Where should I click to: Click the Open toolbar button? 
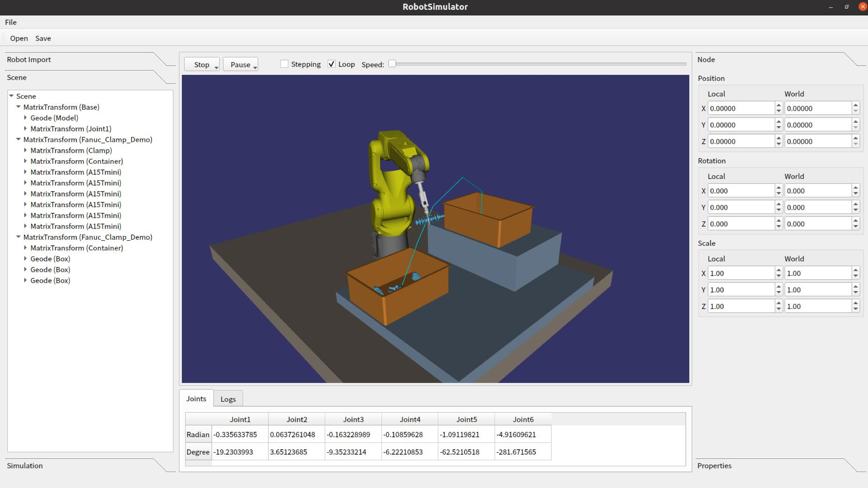tap(19, 38)
